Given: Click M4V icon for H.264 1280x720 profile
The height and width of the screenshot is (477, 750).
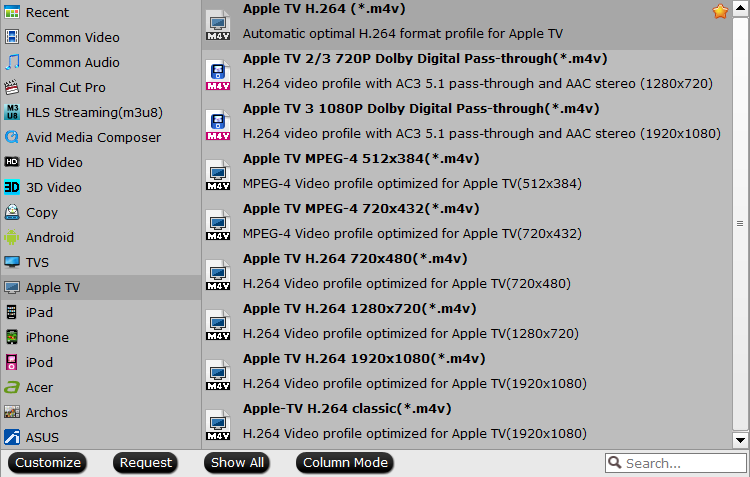Looking at the screenshot, I should [218, 325].
